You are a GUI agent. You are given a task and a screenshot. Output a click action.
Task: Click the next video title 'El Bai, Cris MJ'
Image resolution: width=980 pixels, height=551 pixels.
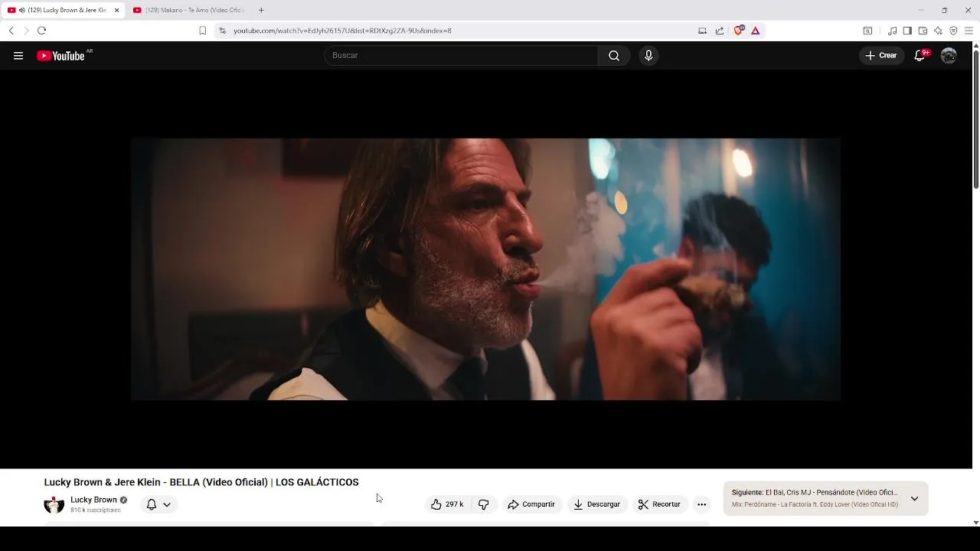click(831, 493)
